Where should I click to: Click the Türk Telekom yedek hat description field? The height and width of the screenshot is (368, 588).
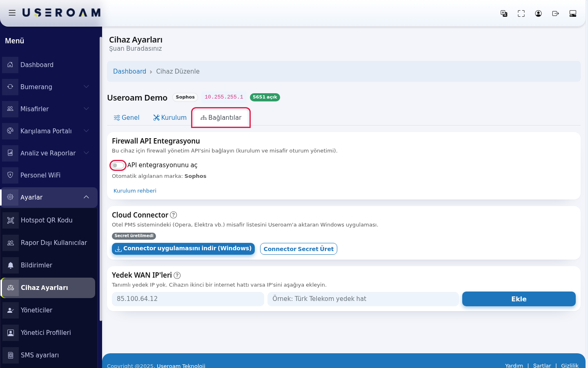363,299
